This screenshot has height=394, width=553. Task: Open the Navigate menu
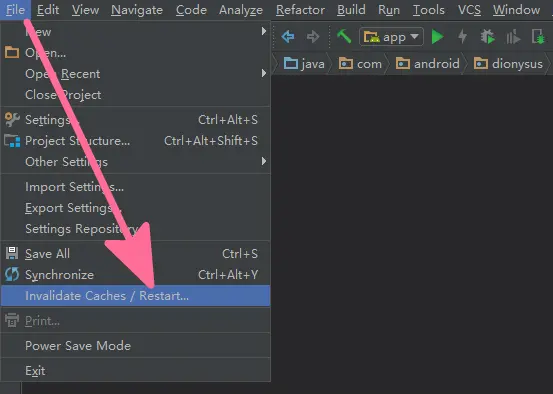tap(137, 10)
